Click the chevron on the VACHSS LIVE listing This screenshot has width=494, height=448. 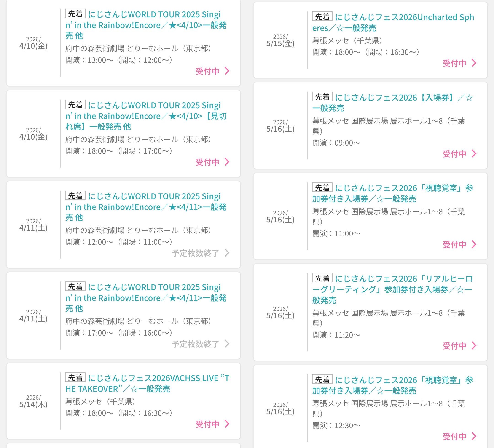(227, 424)
